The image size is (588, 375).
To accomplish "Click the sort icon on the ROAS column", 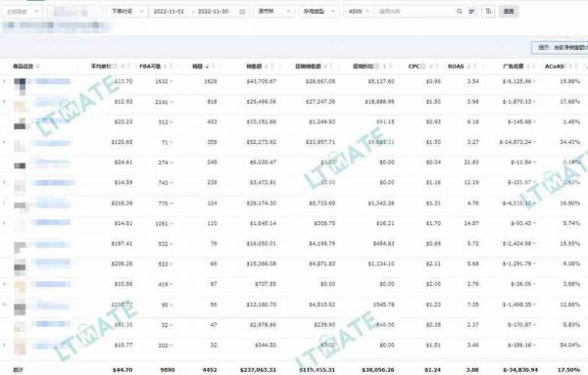I will [x=468, y=67].
